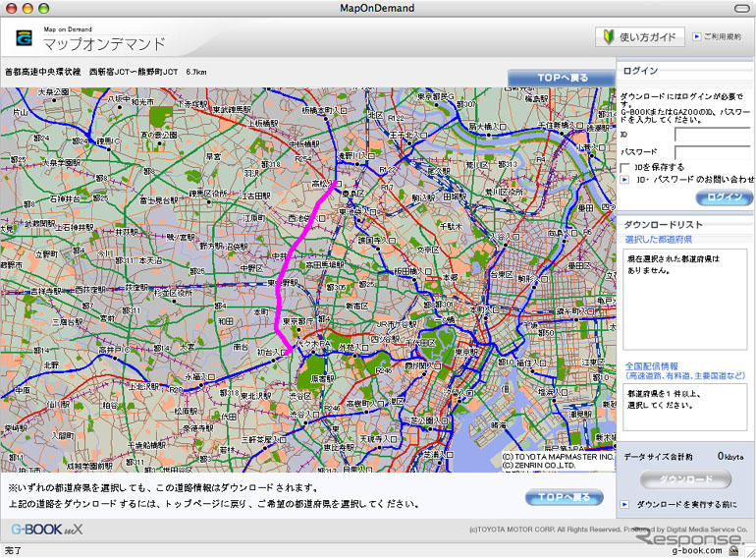
Task: Focus the パスワード input field
Action: pyautogui.click(x=712, y=151)
